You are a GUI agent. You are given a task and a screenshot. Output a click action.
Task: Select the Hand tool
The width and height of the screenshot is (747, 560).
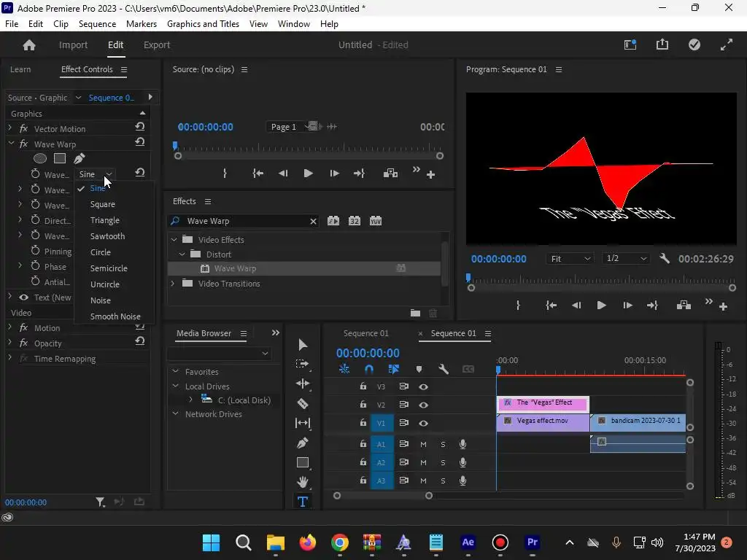(x=303, y=482)
